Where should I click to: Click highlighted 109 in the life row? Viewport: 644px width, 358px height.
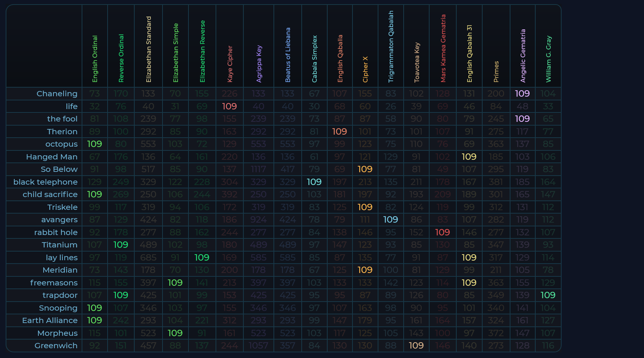point(229,106)
